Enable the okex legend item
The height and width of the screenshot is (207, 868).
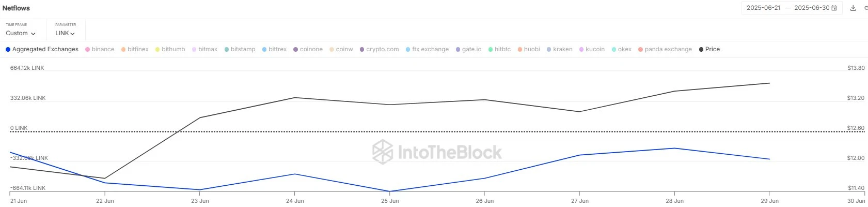coord(621,49)
